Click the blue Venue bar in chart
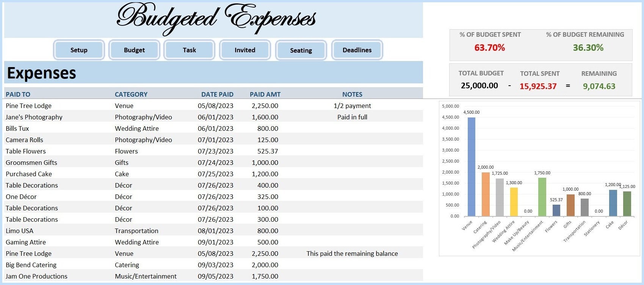The width and height of the screenshot is (644, 285). tap(472, 167)
